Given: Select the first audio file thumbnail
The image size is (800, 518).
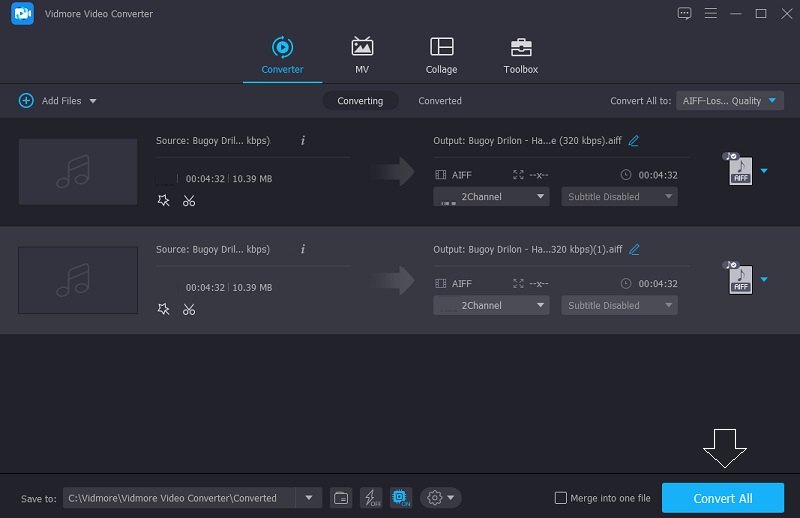Looking at the screenshot, I should tap(78, 172).
